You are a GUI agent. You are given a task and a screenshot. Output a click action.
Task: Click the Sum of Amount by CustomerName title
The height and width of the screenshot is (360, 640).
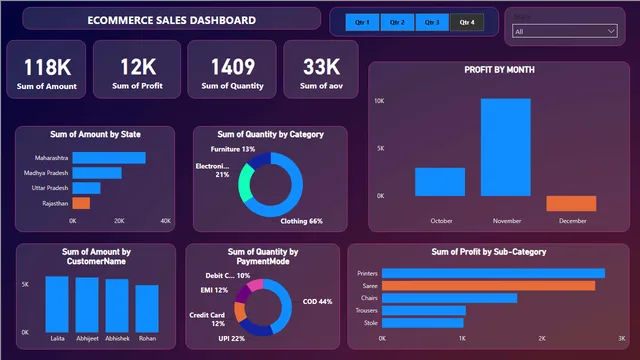[x=96, y=257]
